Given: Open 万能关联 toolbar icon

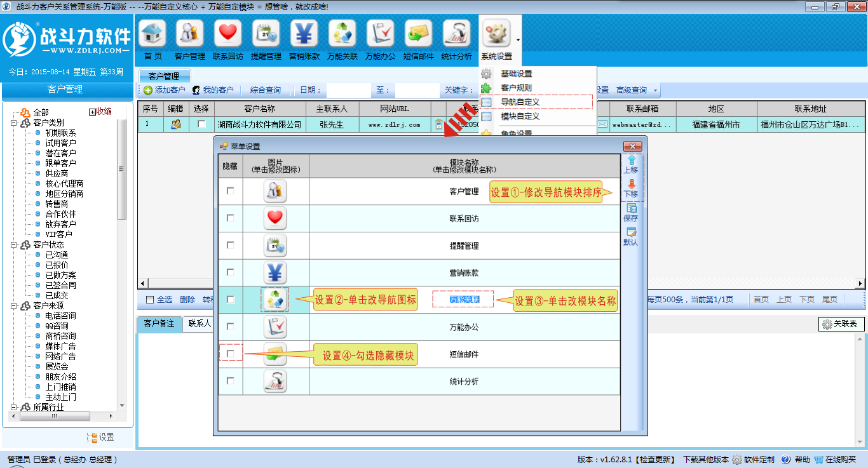Looking at the screenshot, I should point(342,34).
